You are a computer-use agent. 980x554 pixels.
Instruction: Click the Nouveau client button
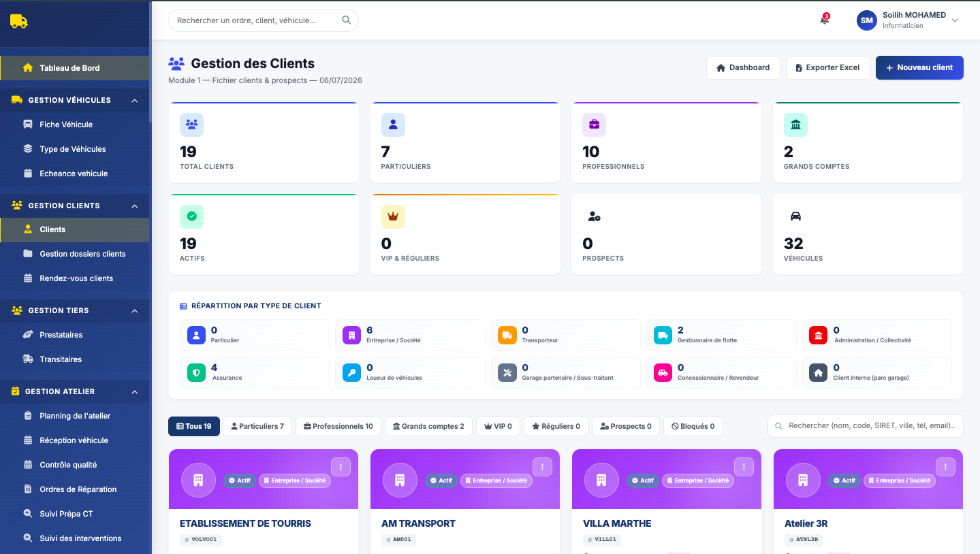pyautogui.click(x=919, y=67)
